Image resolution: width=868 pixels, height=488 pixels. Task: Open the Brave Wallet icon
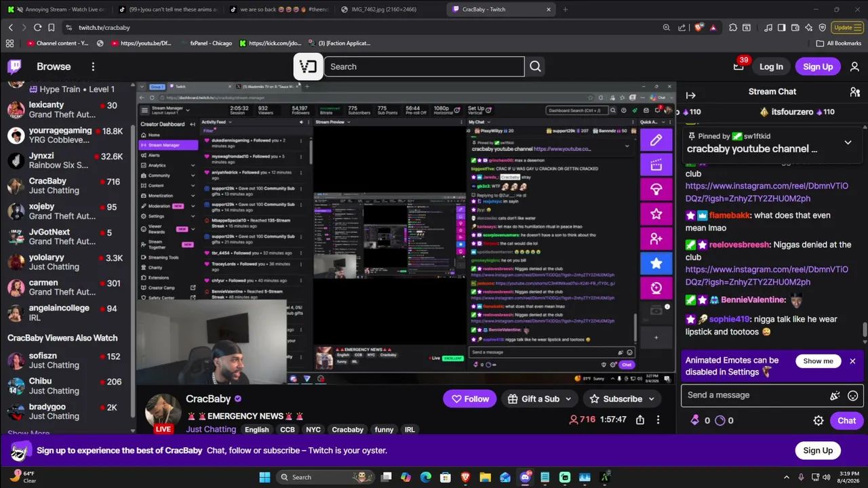pos(795,28)
